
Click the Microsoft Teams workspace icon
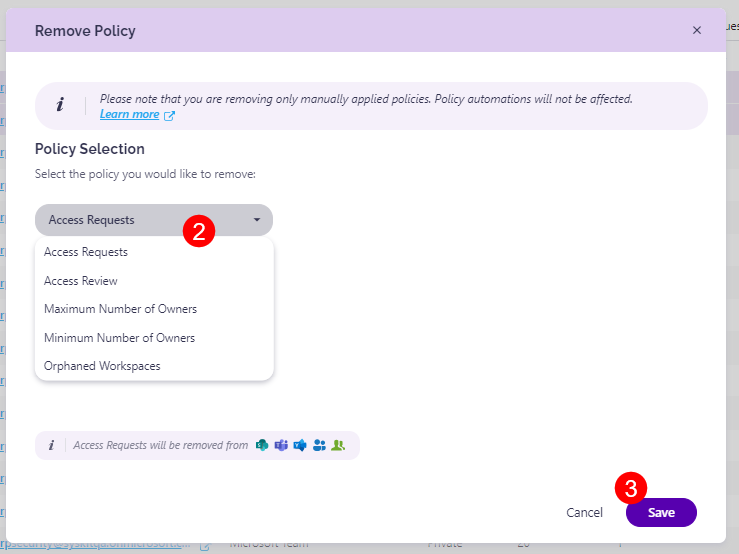[281, 445]
